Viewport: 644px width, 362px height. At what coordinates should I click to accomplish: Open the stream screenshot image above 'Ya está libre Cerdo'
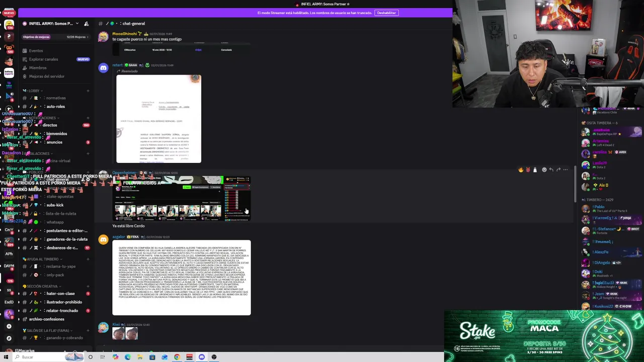pos(182,199)
